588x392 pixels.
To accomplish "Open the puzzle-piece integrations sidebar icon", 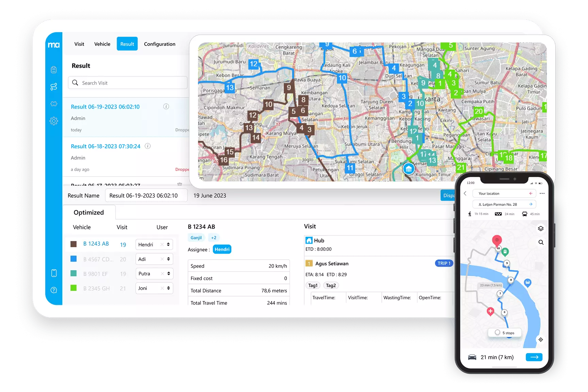I will pyautogui.click(x=54, y=104).
